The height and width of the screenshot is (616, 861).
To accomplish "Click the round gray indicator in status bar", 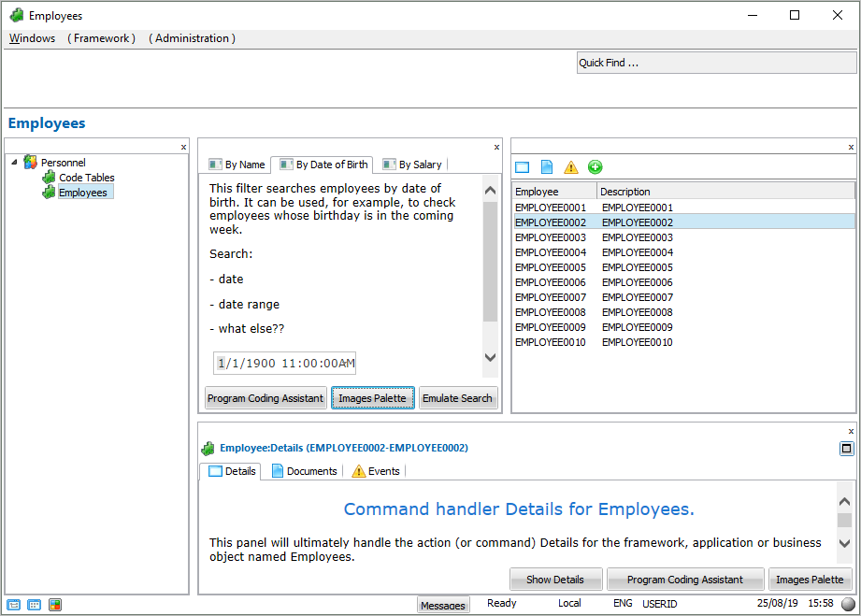I will (x=848, y=605).
